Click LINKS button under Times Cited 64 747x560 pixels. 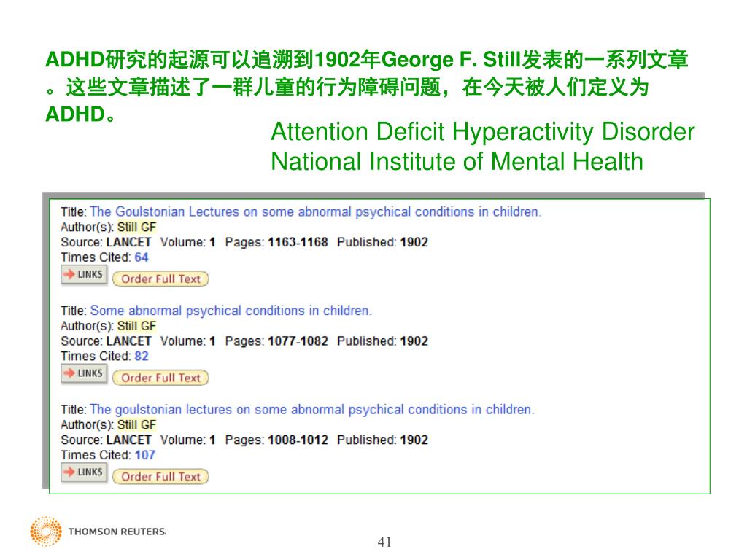coord(85,275)
